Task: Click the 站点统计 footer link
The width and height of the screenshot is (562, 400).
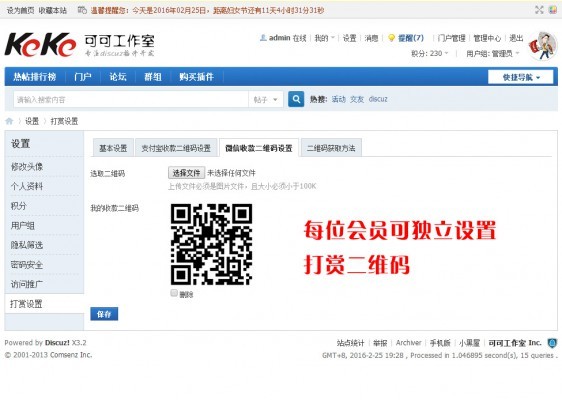Action: click(350, 343)
